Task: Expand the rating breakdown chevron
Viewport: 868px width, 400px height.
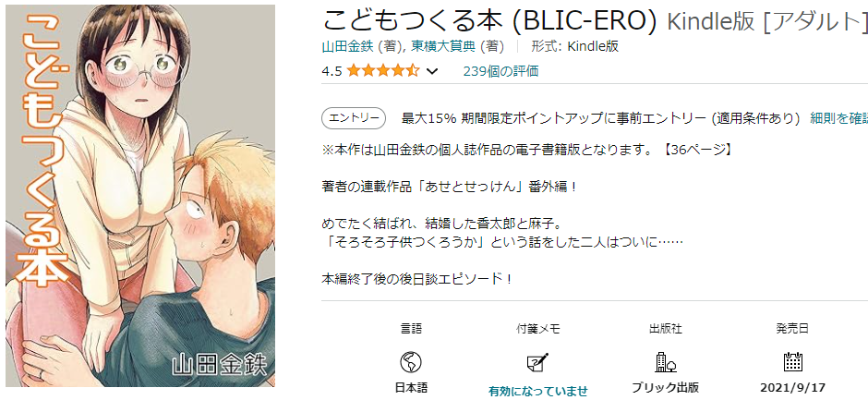Action: [433, 71]
